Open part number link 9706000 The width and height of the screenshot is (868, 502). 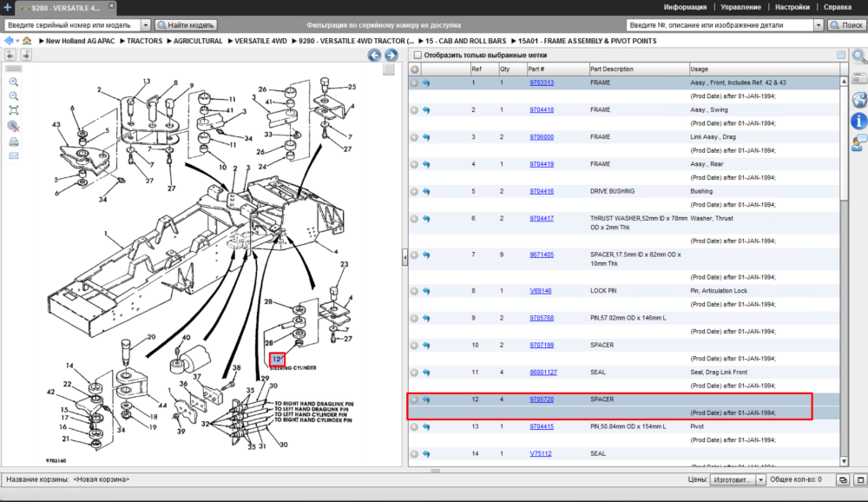542,137
